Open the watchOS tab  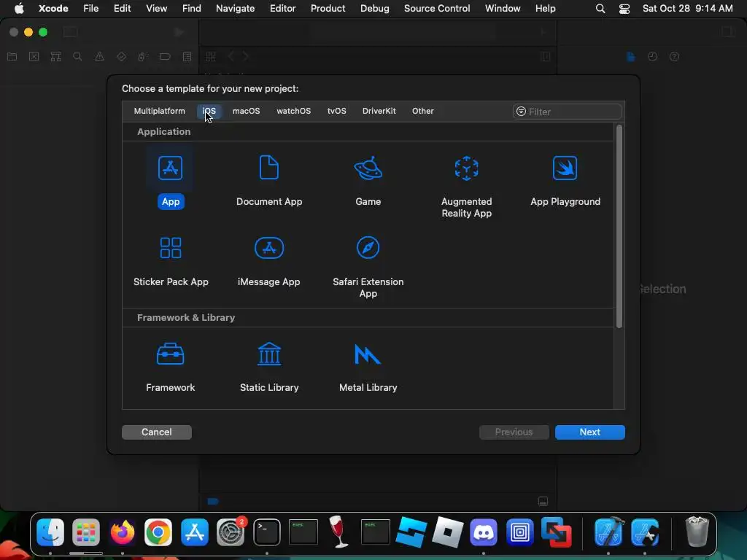pyautogui.click(x=293, y=111)
